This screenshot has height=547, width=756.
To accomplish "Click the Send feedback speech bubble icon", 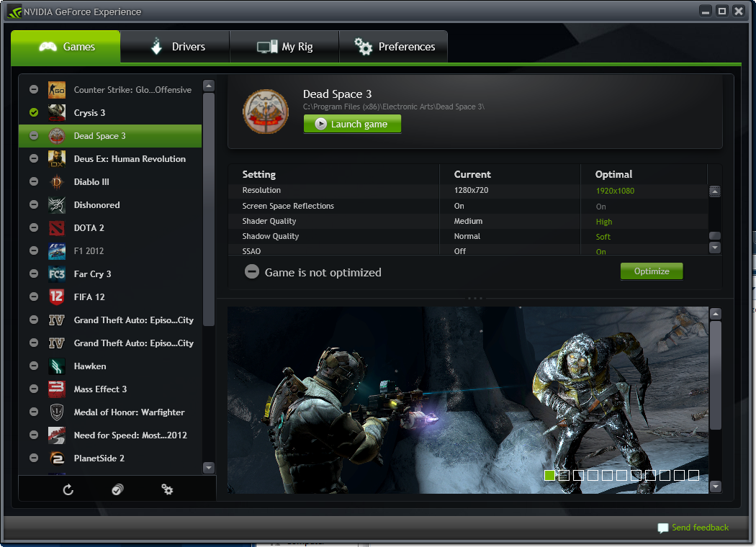I will pyautogui.click(x=663, y=528).
